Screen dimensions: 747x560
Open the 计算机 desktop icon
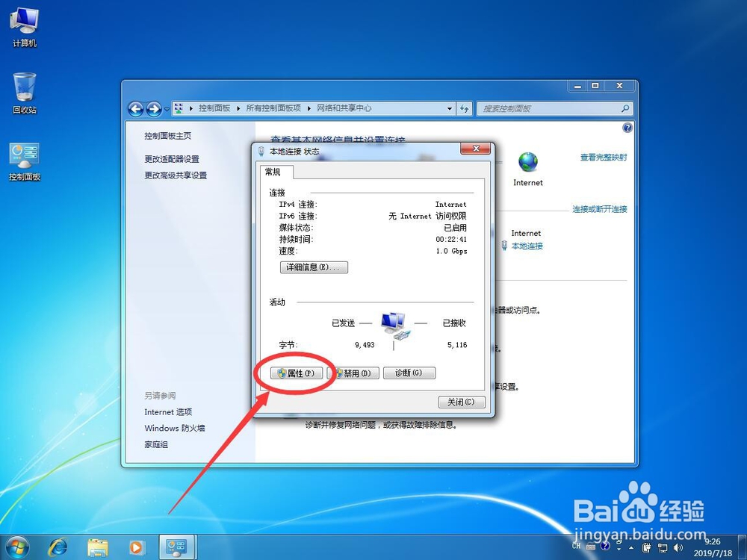pyautogui.click(x=25, y=27)
